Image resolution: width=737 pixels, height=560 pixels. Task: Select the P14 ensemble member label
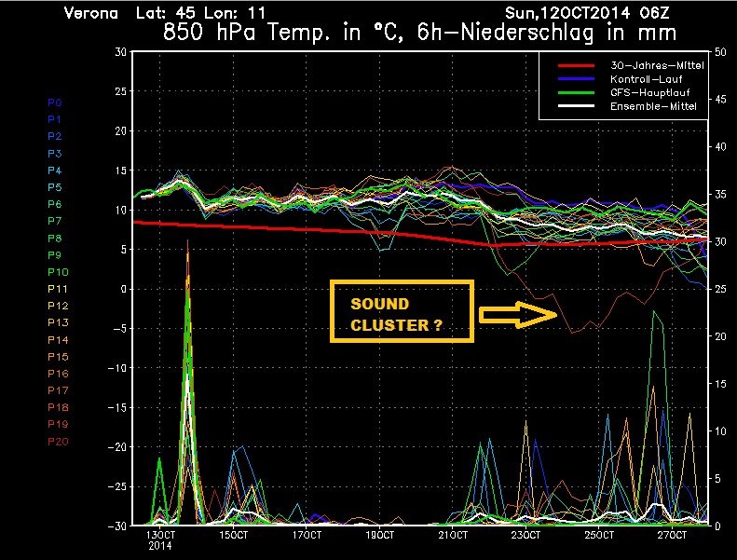pos(56,340)
